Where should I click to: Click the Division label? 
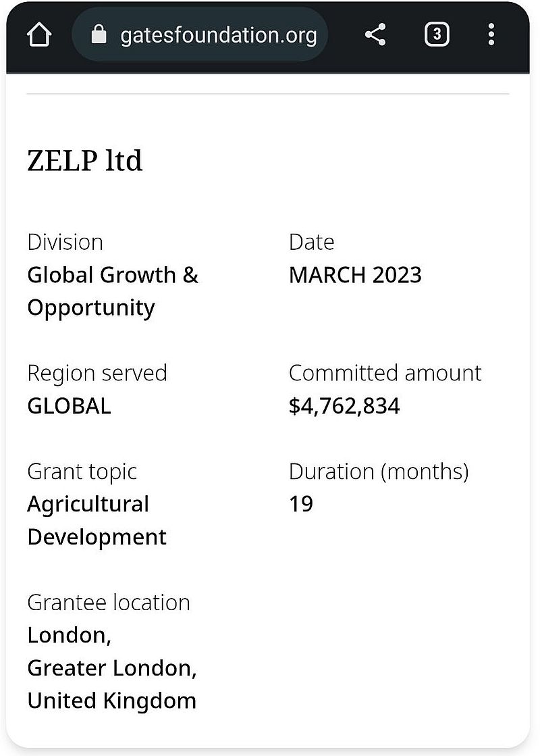65,242
